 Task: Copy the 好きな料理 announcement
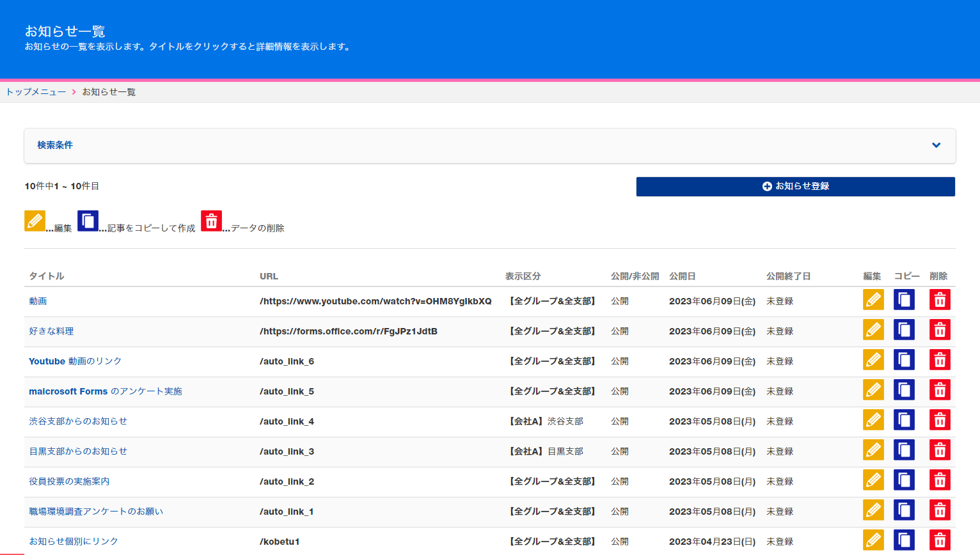(904, 330)
